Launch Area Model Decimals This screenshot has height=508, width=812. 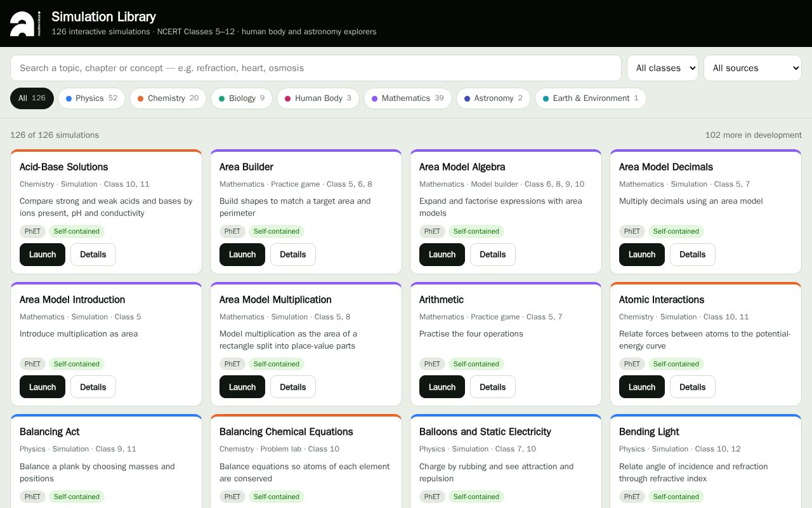(642, 255)
